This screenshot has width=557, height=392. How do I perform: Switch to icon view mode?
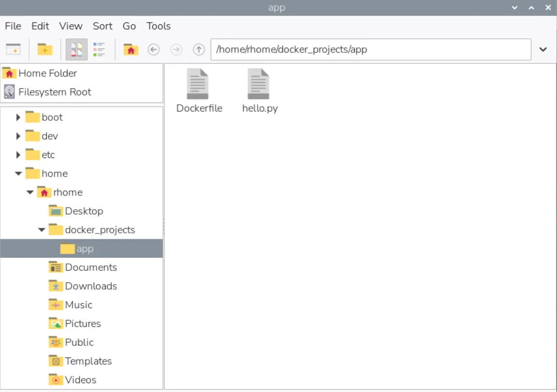click(x=76, y=49)
